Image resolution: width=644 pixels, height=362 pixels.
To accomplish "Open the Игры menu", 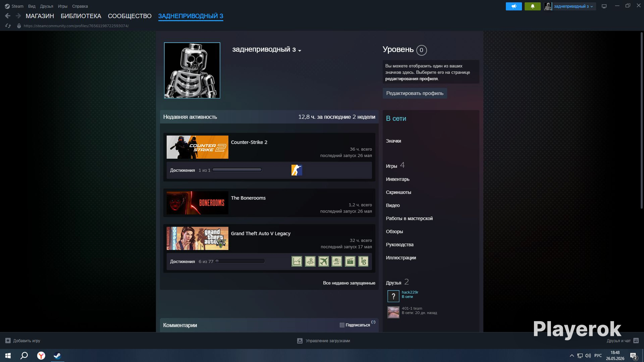I will click(63, 6).
